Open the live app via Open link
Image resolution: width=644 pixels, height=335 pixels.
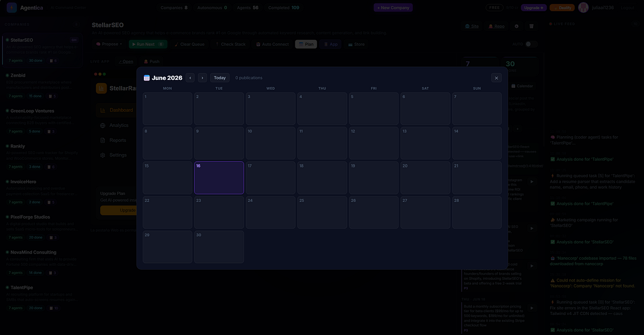pyautogui.click(x=126, y=61)
